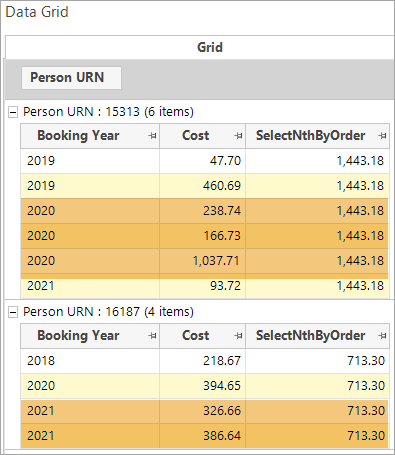Click the 460.69 cost cell
The width and height of the screenshot is (395, 455).
pyautogui.click(x=203, y=186)
